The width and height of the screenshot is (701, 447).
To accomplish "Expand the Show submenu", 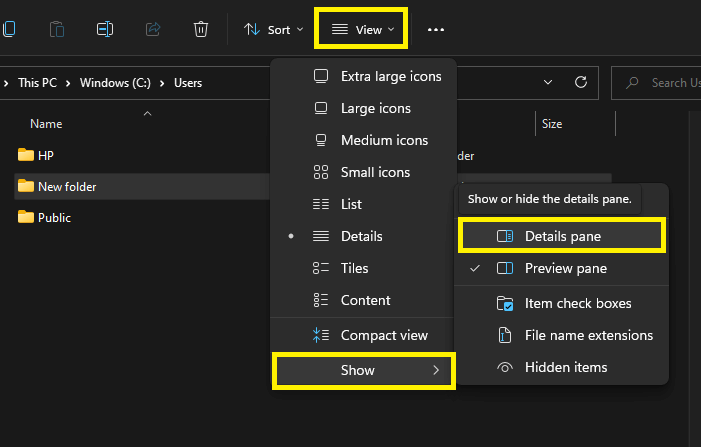I will (364, 370).
